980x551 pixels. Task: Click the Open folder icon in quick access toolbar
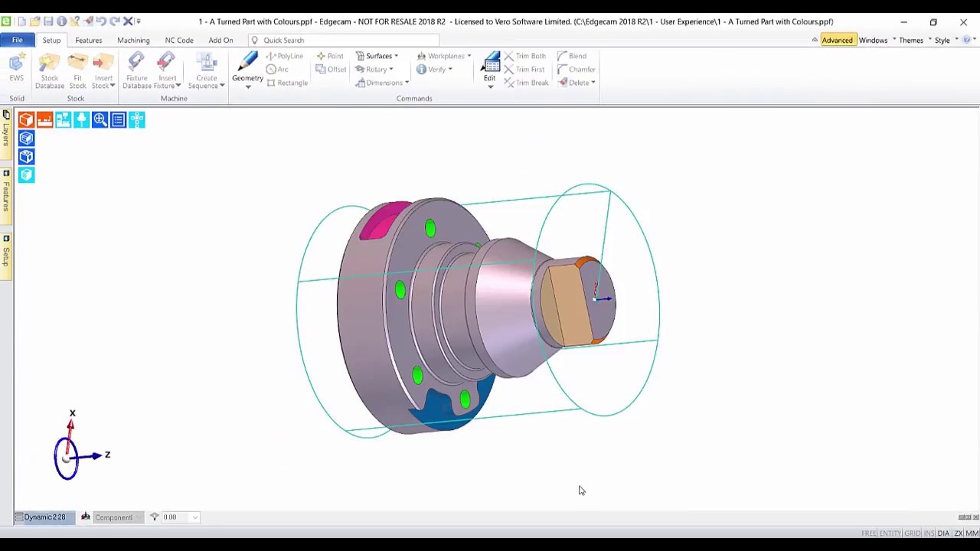35,21
